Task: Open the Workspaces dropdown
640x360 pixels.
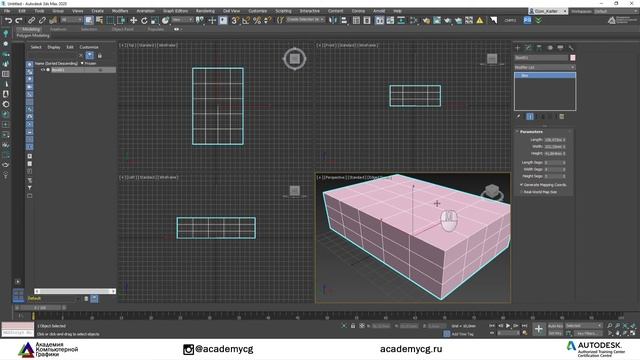Action: 616,11
